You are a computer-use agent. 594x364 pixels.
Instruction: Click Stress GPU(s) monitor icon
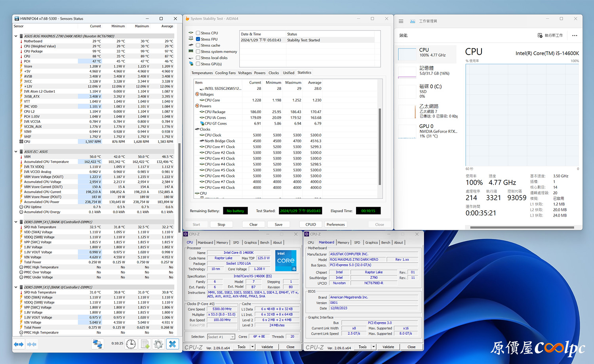coord(191,63)
